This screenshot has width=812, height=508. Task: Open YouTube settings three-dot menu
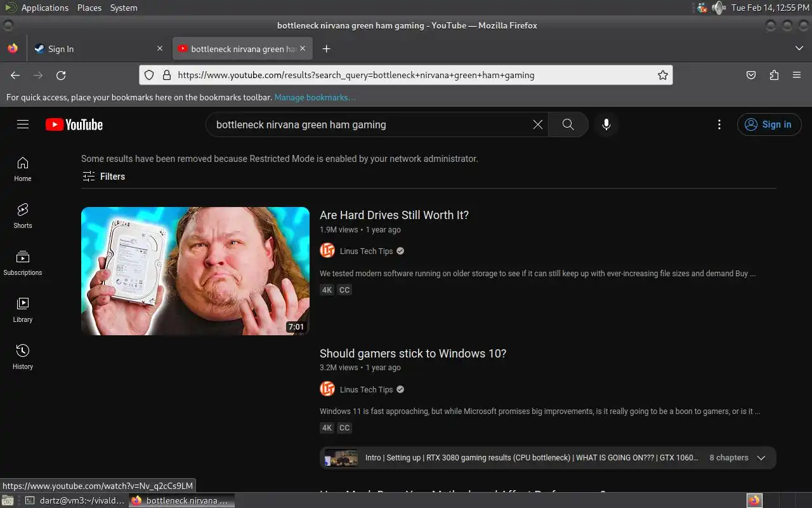[x=719, y=124]
